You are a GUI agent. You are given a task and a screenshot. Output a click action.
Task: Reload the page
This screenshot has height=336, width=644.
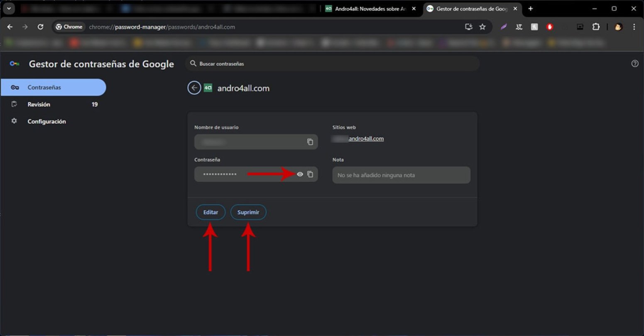[x=40, y=27]
